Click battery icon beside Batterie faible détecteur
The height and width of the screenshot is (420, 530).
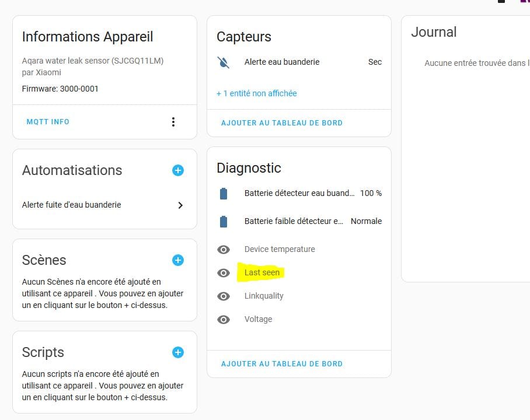point(224,222)
